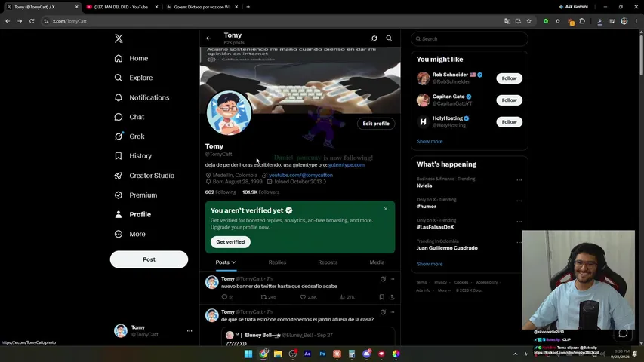Click the profile search magnifier icon
Screen dimensions: 644x362
click(x=389, y=38)
